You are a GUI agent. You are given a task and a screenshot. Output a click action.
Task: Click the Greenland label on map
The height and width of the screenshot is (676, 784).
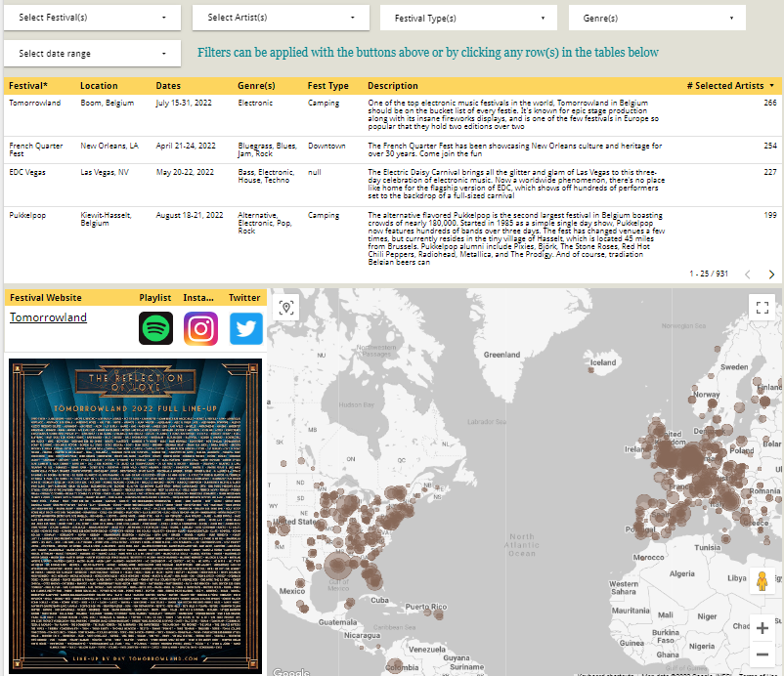(x=501, y=355)
